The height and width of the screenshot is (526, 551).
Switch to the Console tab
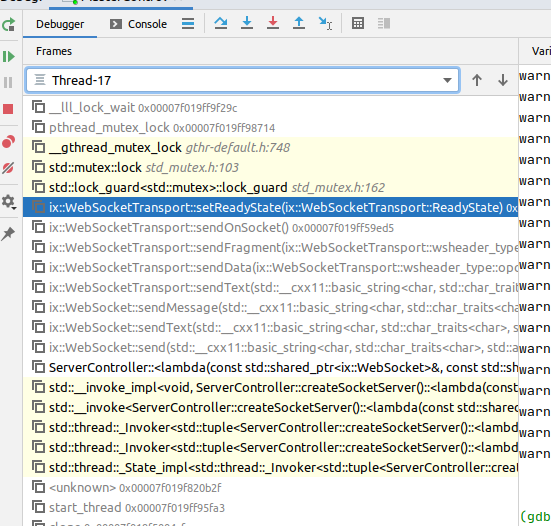138,24
